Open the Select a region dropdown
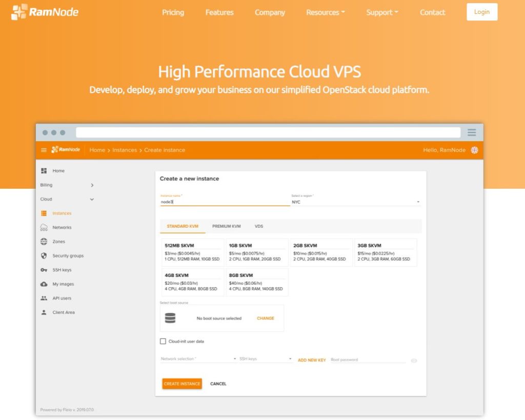 click(x=355, y=202)
